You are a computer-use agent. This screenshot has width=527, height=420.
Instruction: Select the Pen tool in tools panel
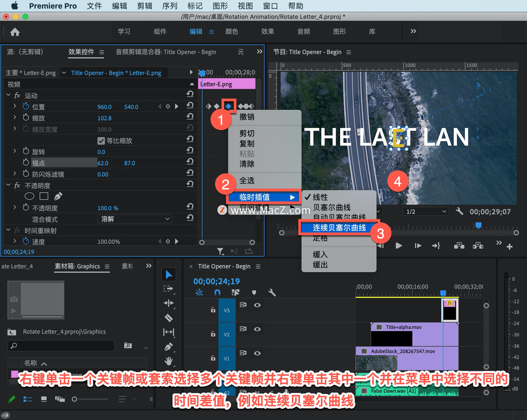[x=169, y=347]
